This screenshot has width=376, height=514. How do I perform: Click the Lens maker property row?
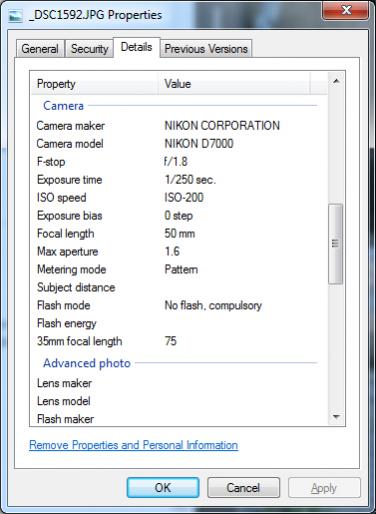coord(180,383)
